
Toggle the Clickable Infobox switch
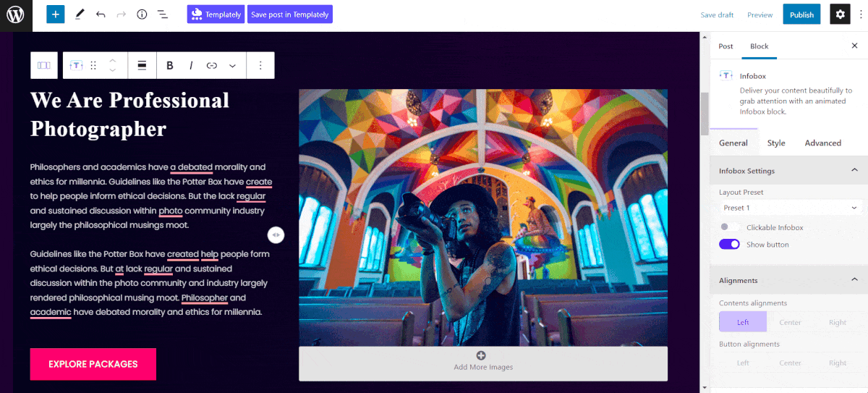coord(729,227)
